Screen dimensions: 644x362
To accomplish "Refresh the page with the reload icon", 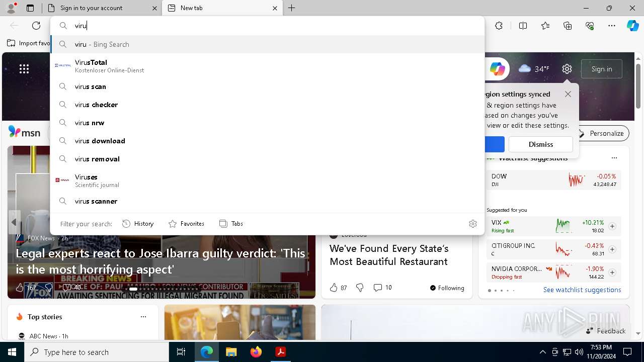I will (36, 26).
